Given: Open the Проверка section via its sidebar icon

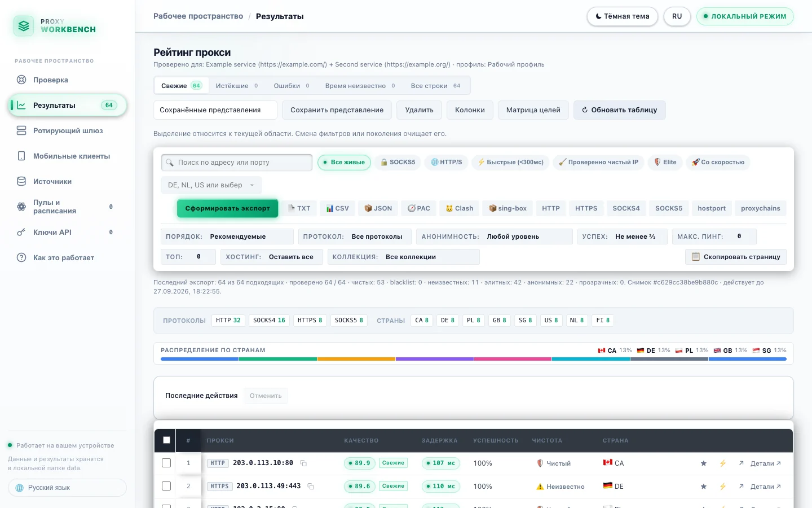Looking at the screenshot, I should [21, 80].
